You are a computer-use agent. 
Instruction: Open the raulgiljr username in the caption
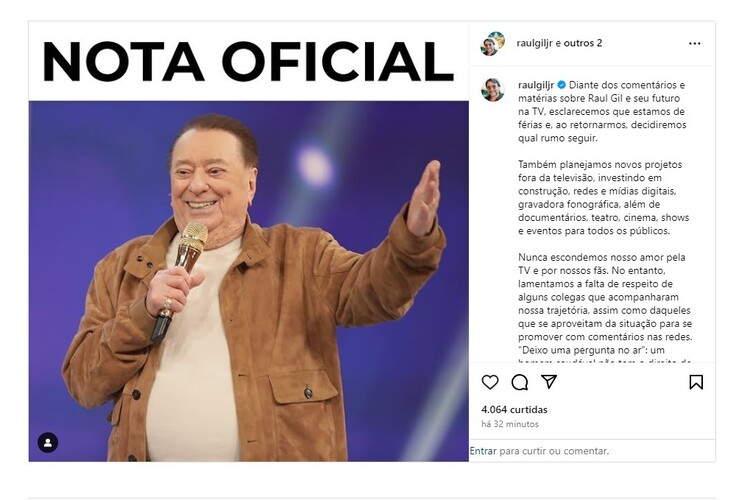(536, 85)
